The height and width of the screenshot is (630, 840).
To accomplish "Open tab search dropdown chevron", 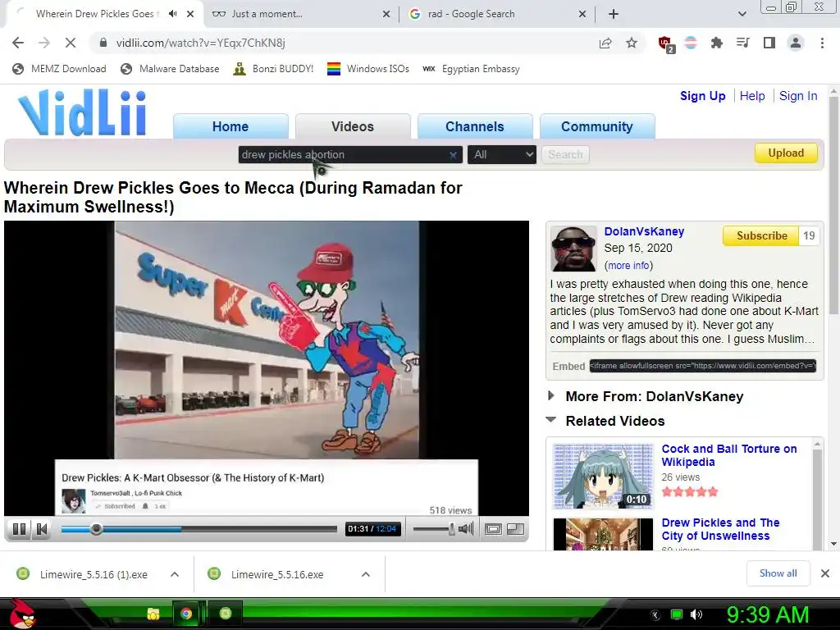I will pyautogui.click(x=742, y=15).
